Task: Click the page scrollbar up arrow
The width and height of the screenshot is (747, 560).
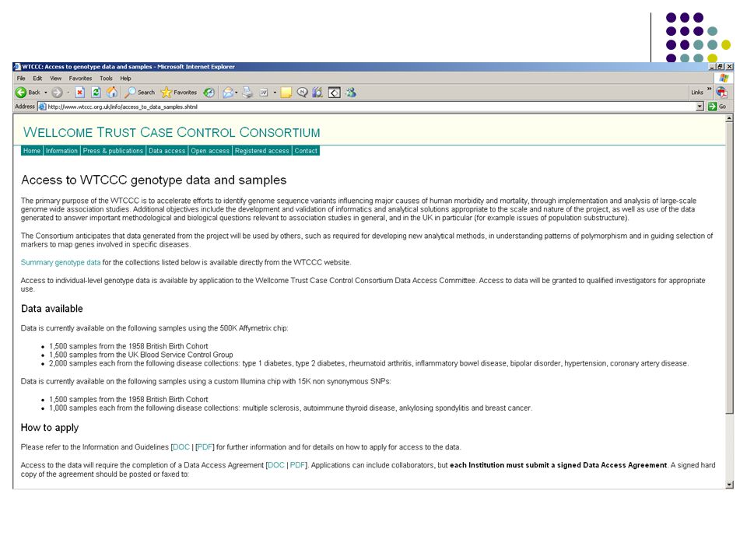Action: click(x=729, y=118)
